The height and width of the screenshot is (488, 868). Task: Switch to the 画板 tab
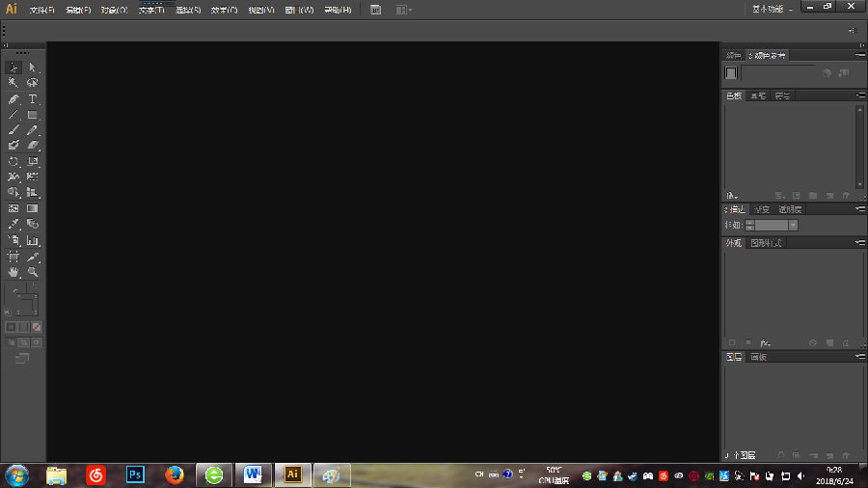759,357
